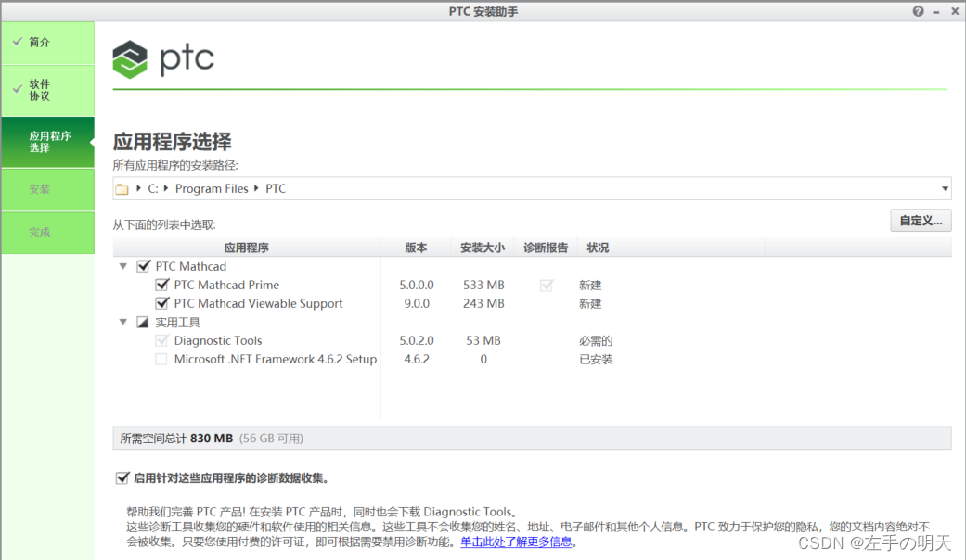Click the 必需的 status text
Viewport: 966px width, 560px height.
(596, 340)
